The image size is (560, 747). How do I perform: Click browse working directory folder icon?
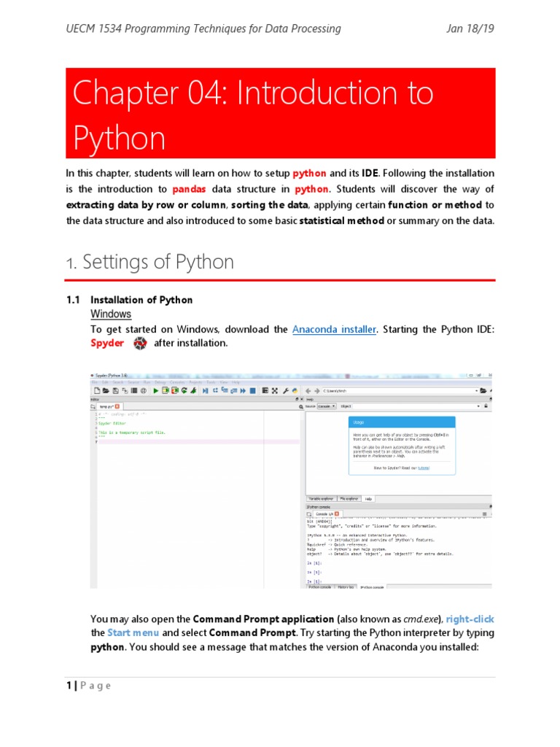[x=483, y=391]
